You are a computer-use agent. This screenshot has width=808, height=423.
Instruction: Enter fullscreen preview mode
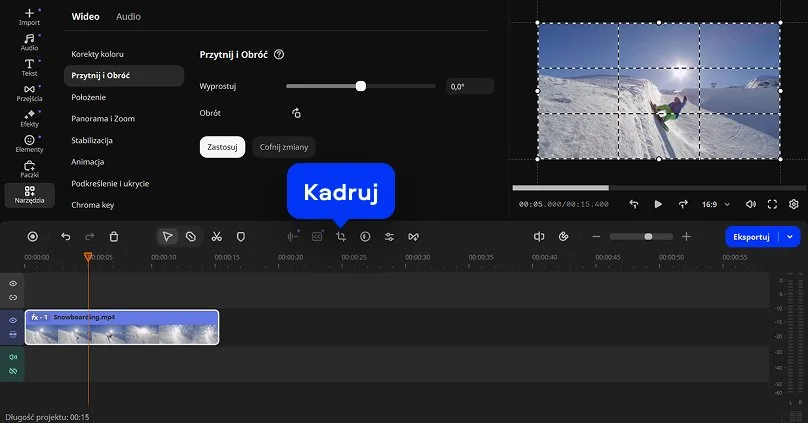coord(772,204)
